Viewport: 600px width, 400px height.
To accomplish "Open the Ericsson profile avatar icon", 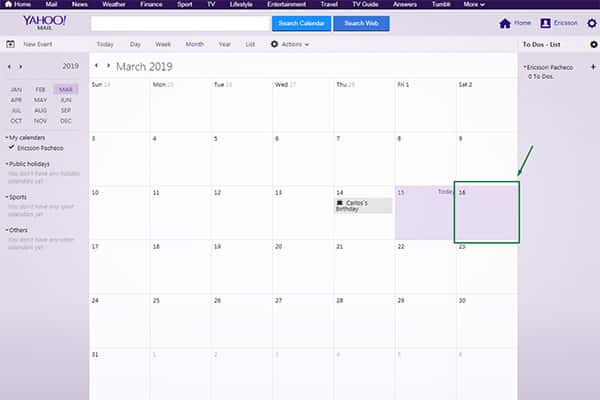I will 545,24.
